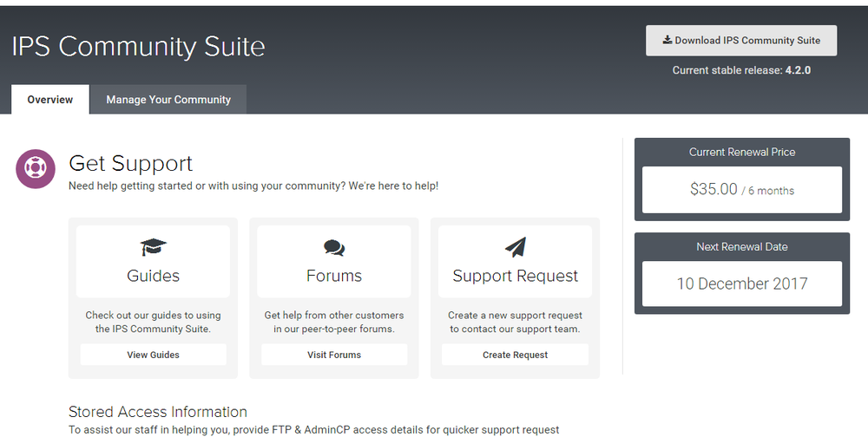Click the download arrow icon
The image size is (868, 437).
coord(667,40)
